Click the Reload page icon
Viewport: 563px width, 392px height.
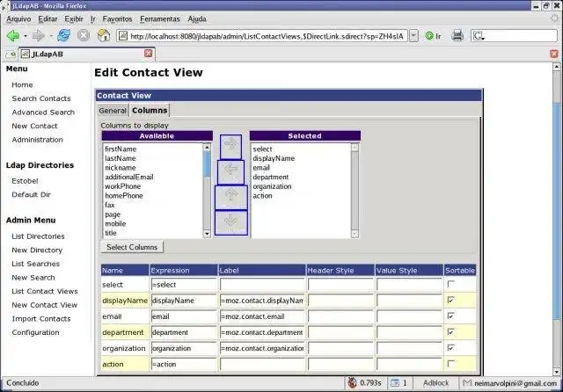[63, 35]
